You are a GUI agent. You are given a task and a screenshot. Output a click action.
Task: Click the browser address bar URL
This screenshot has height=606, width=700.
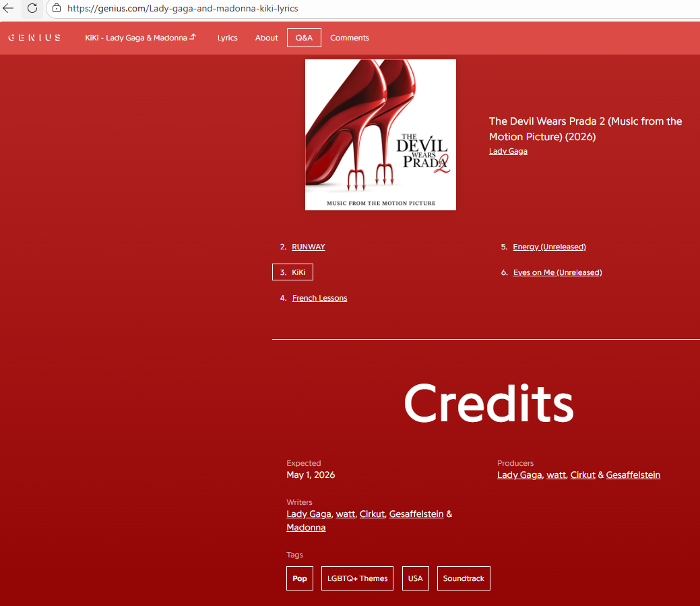coord(183,9)
